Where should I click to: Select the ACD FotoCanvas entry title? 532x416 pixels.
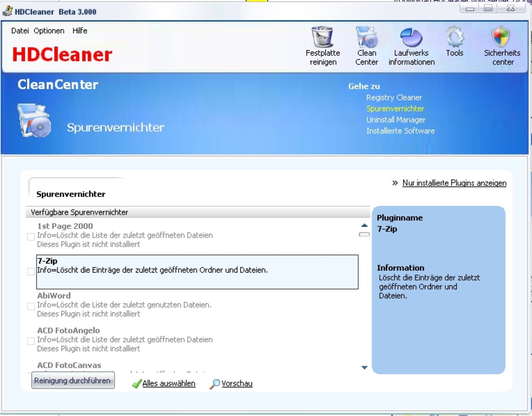point(69,366)
